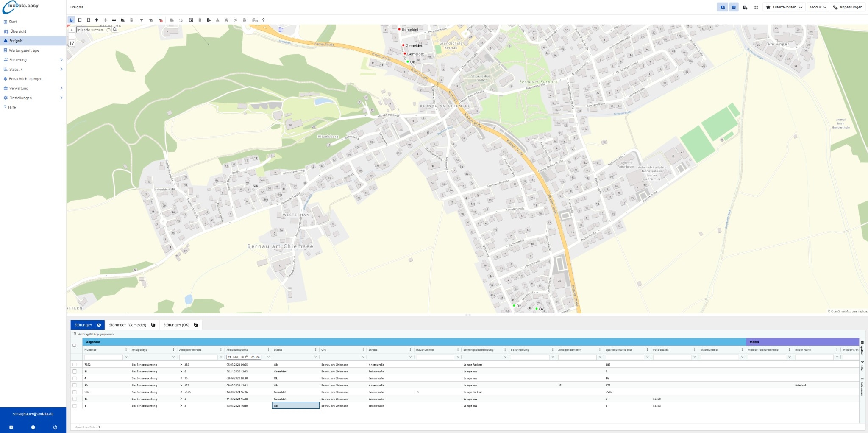Activate the polygon selection tool
This screenshot has width=868, height=433.
[88, 20]
